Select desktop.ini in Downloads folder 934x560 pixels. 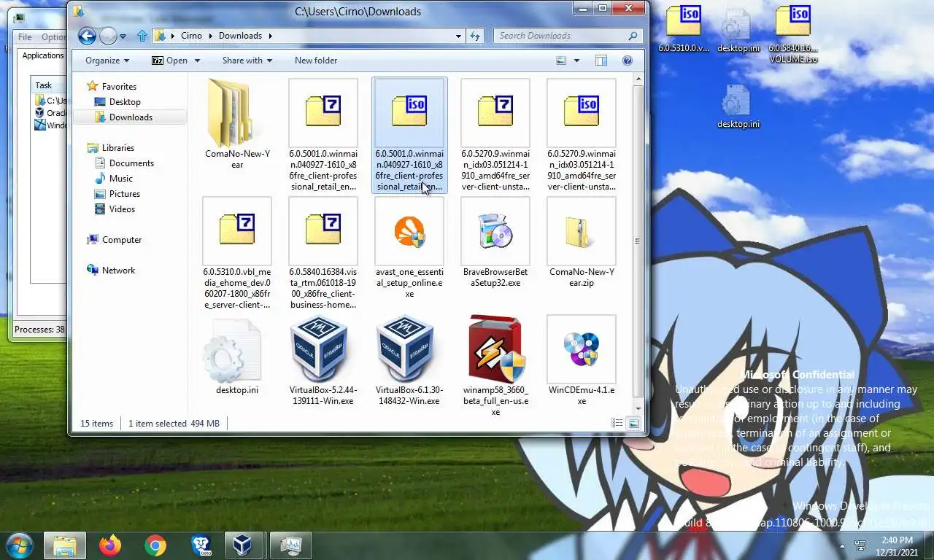(237, 356)
